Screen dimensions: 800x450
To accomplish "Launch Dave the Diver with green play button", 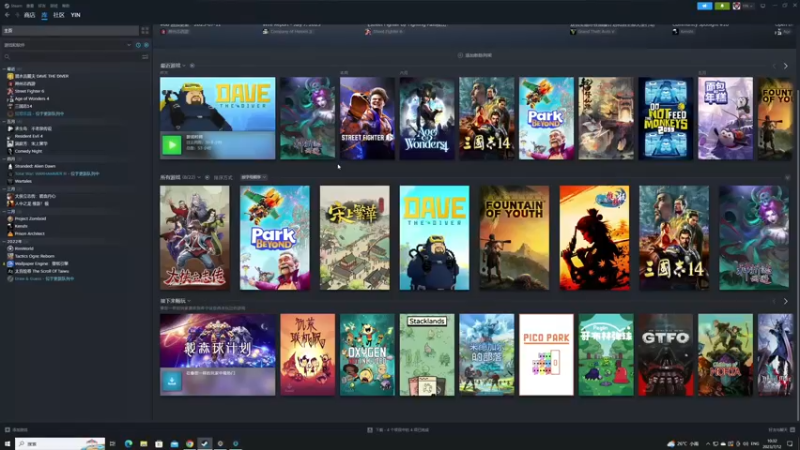I will pyautogui.click(x=172, y=145).
